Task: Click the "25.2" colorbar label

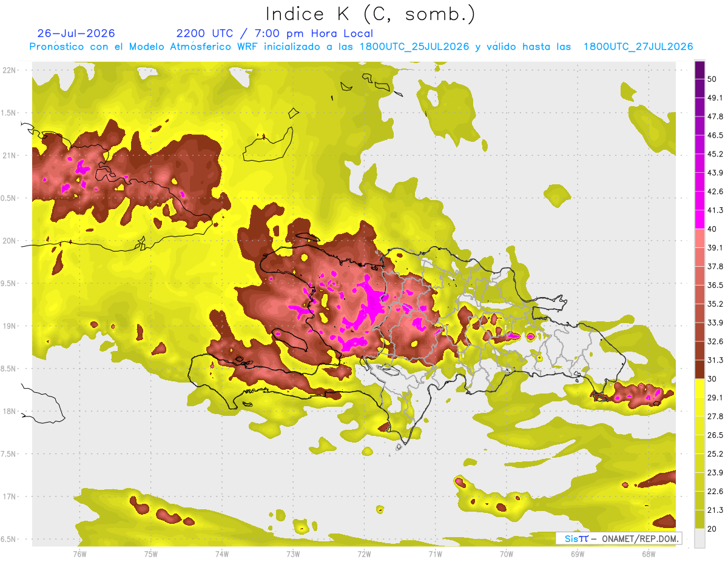Action: (x=715, y=454)
